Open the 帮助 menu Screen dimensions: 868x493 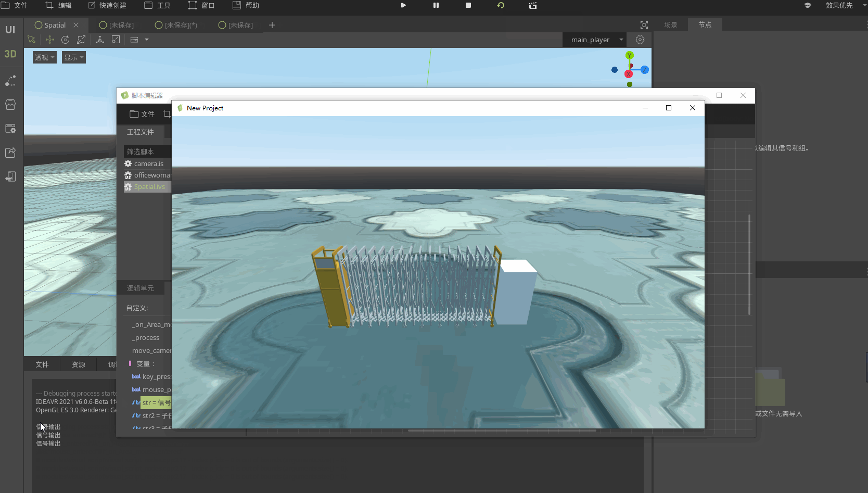[246, 5]
